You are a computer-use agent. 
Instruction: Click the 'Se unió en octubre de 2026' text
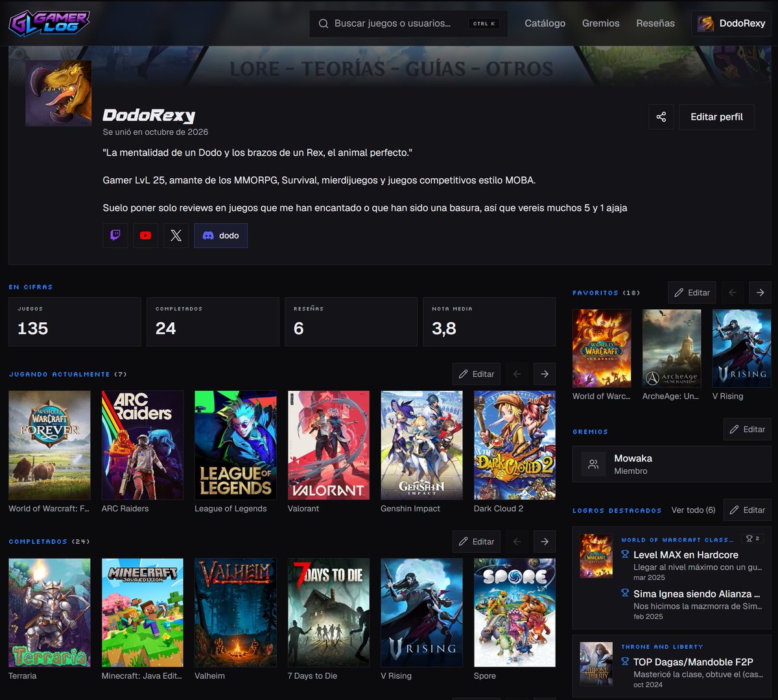pos(156,132)
